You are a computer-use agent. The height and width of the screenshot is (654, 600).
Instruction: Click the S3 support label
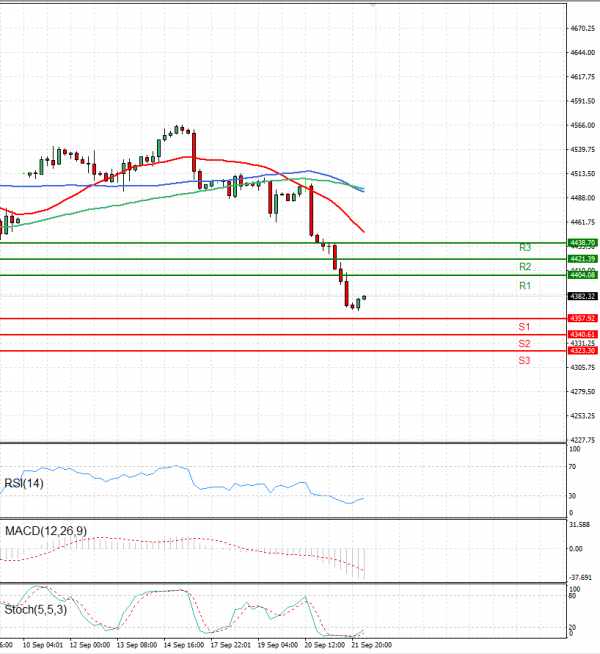(x=524, y=360)
